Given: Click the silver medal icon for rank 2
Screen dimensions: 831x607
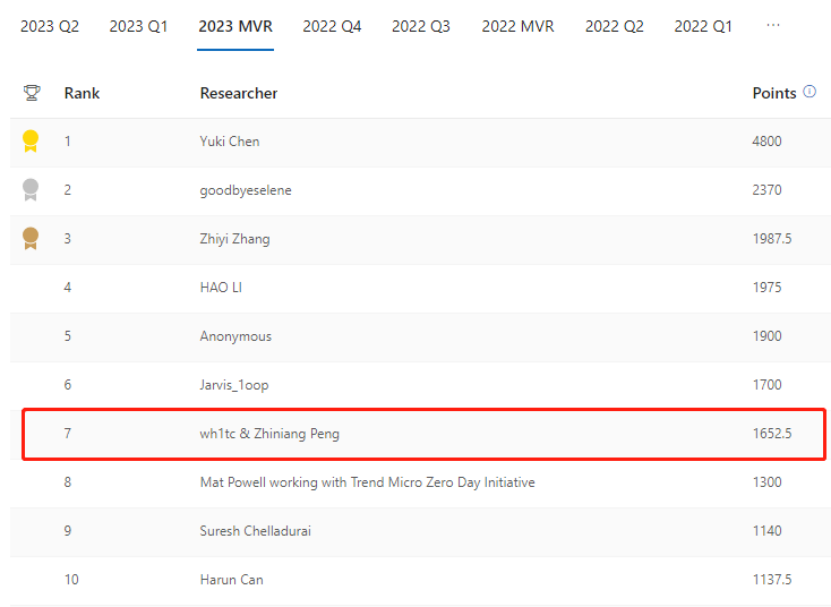Looking at the screenshot, I should 31,190.
